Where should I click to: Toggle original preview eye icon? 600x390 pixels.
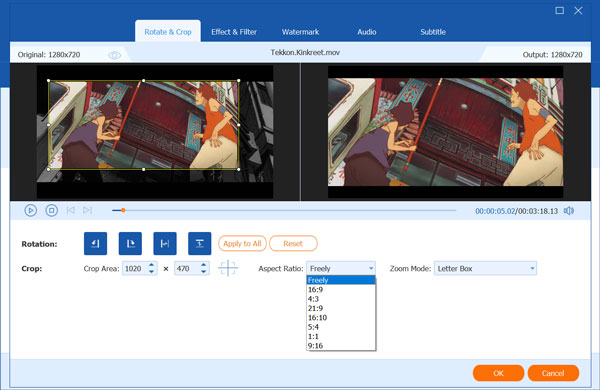pos(114,55)
